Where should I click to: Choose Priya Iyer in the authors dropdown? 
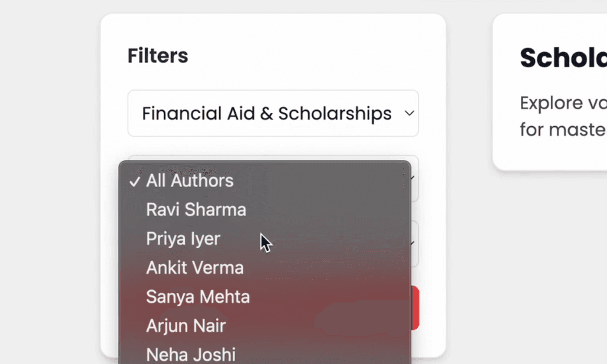265,239
